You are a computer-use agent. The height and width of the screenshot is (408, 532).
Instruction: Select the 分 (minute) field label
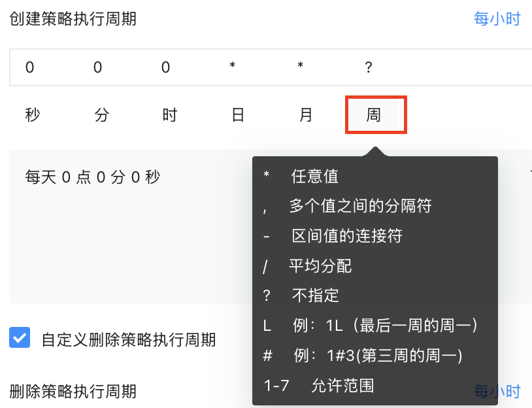click(101, 116)
